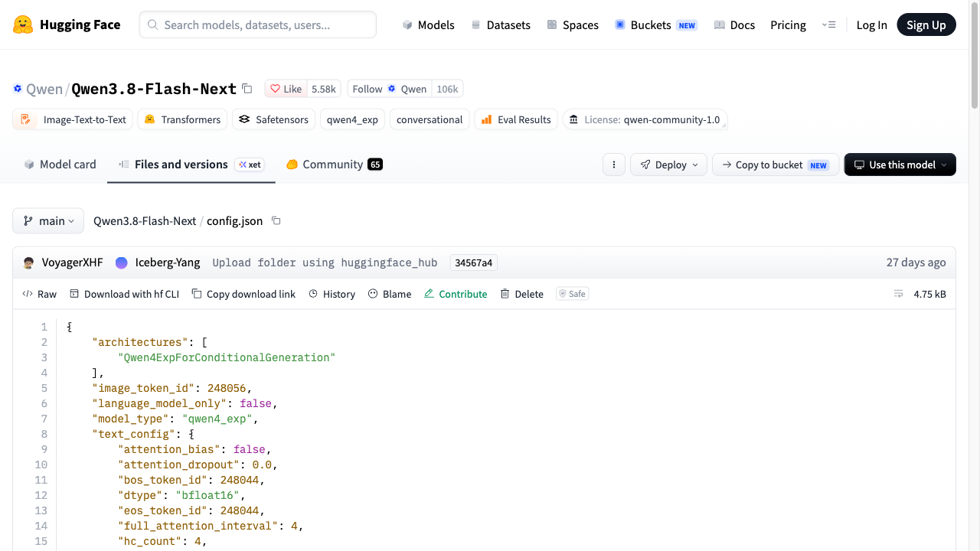The image size is (980, 551).
Task: Open commit 34567a4
Action: click(x=474, y=262)
